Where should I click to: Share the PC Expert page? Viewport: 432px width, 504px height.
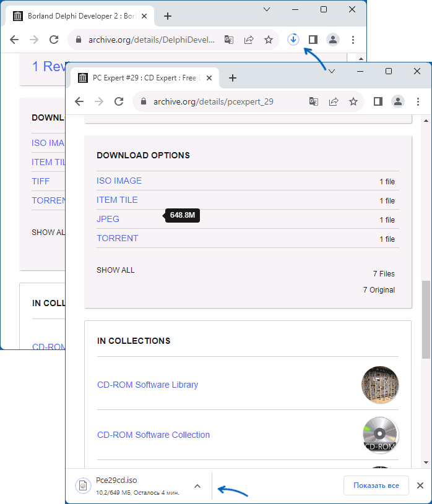(x=334, y=101)
